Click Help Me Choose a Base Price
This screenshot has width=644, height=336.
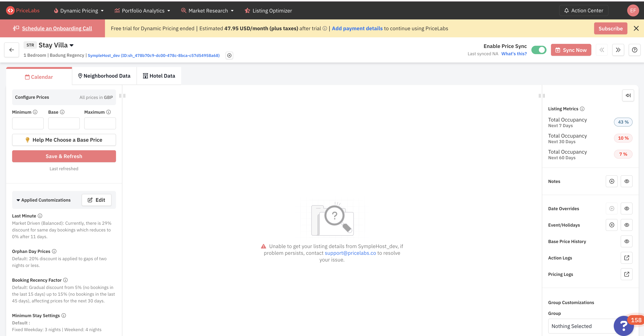coord(64,140)
